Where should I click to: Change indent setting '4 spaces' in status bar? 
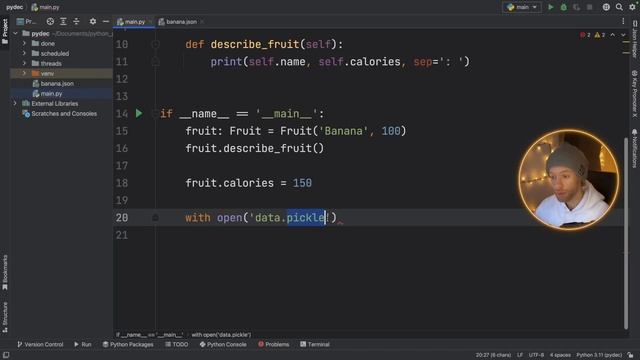(560, 355)
